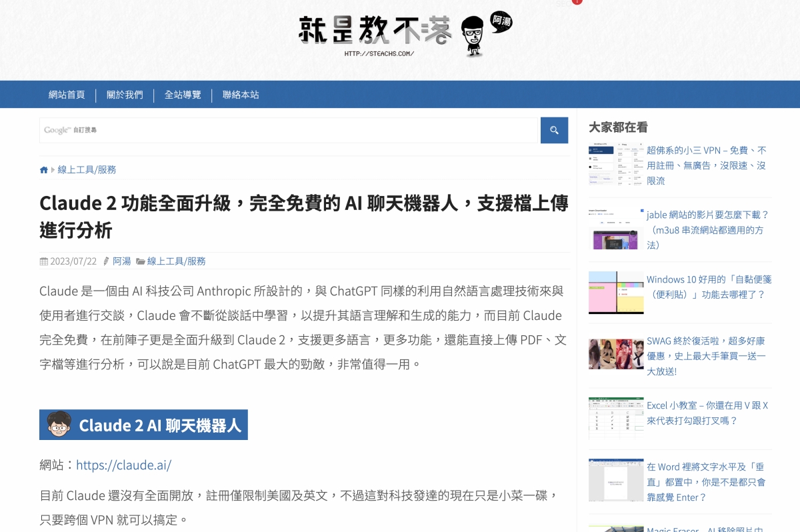
Task: Open the jable 網站的影片 download article
Action: click(x=708, y=230)
